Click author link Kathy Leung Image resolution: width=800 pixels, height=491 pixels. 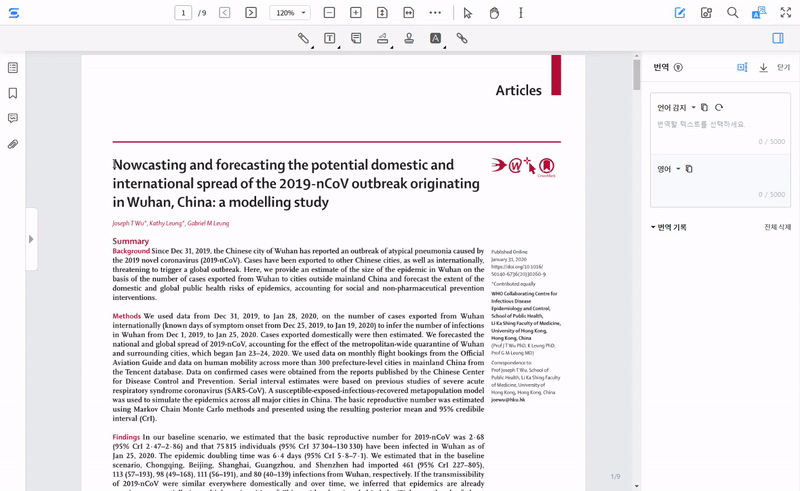pyautogui.click(x=166, y=223)
